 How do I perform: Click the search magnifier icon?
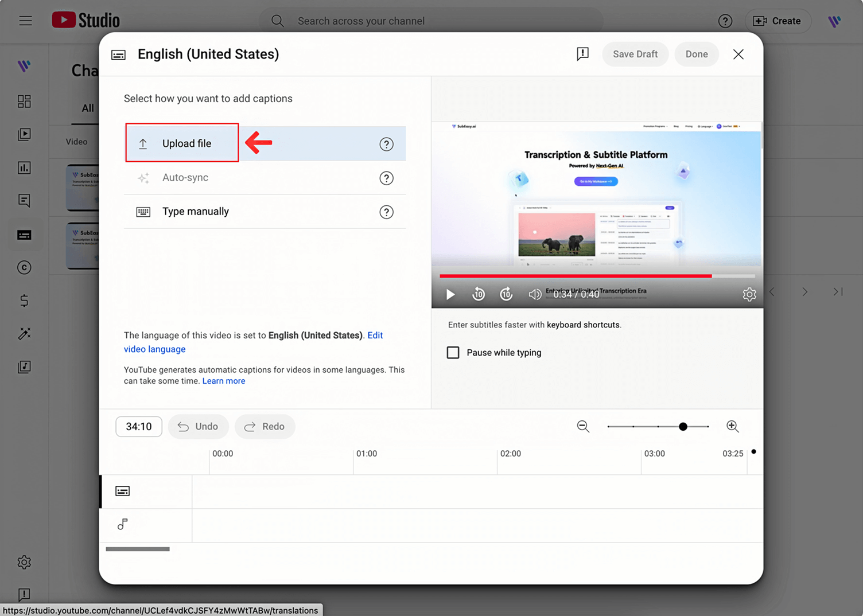[x=277, y=21]
